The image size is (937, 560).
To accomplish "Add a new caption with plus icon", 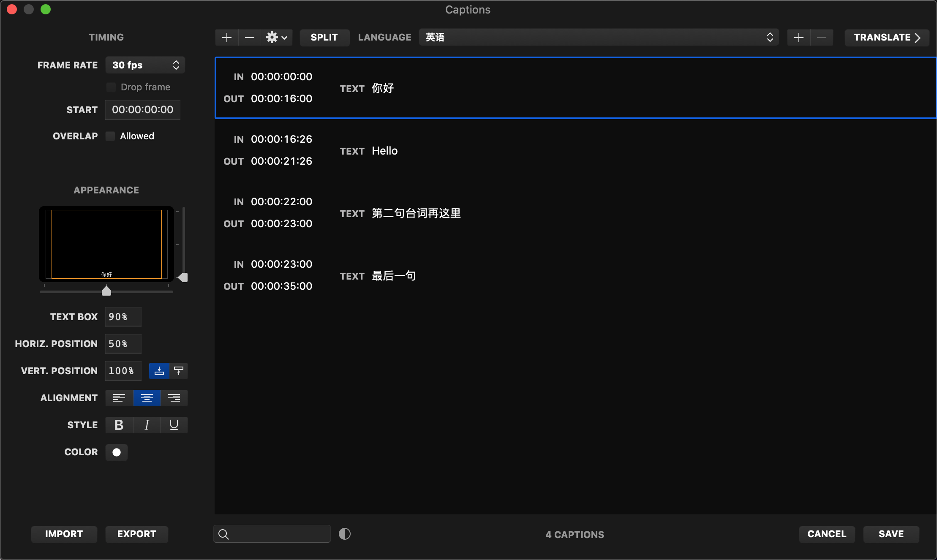I will click(227, 38).
